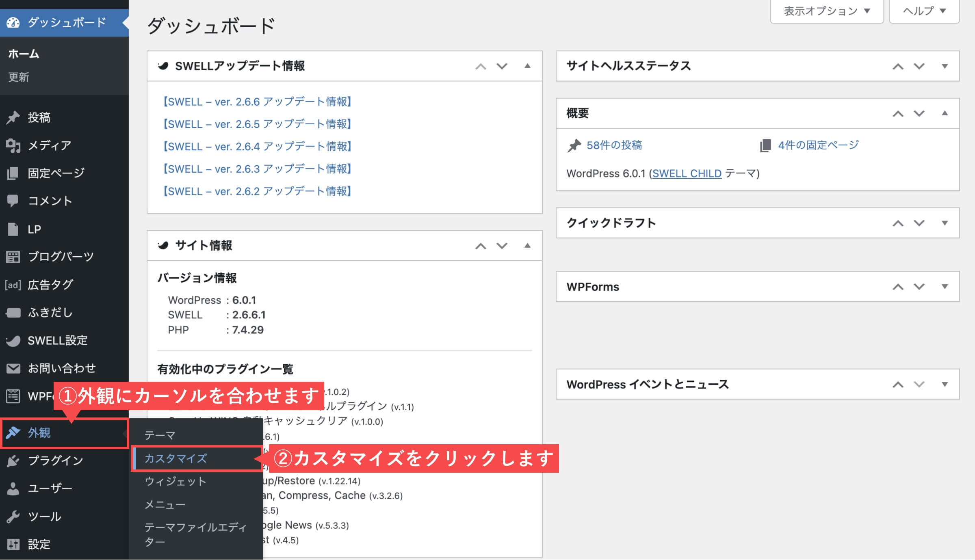
Task: Expand WordPress イベントとニュース panel
Action: tap(945, 385)
